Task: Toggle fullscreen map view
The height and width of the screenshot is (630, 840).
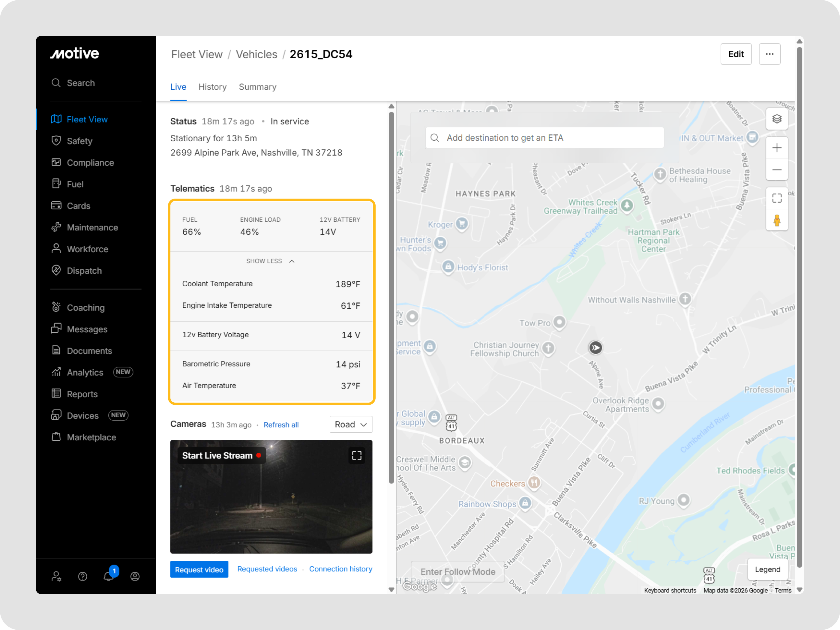Action: pyautogui.click(x=777, y=198)
